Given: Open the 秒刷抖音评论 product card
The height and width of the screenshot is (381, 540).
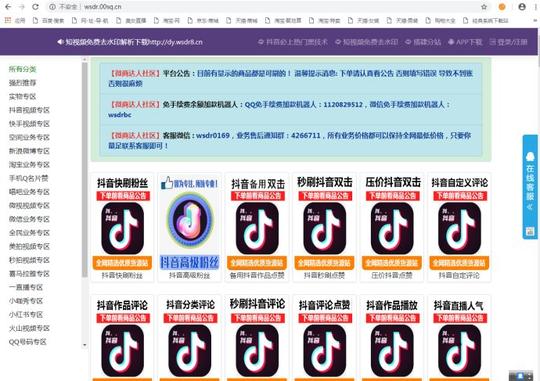Looking at the screenshot, I should [x=257, y=338].
